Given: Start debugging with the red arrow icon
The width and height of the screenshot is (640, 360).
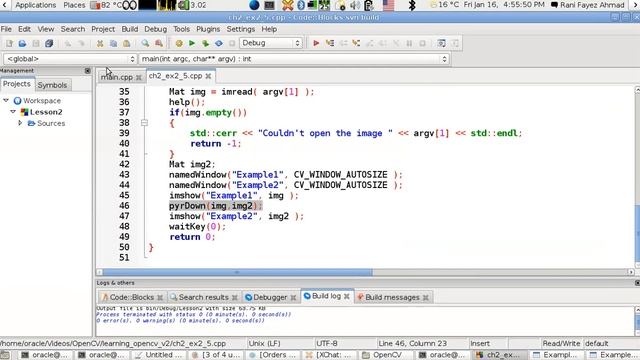Looking at the screenshot, I should tap(316, 43).
